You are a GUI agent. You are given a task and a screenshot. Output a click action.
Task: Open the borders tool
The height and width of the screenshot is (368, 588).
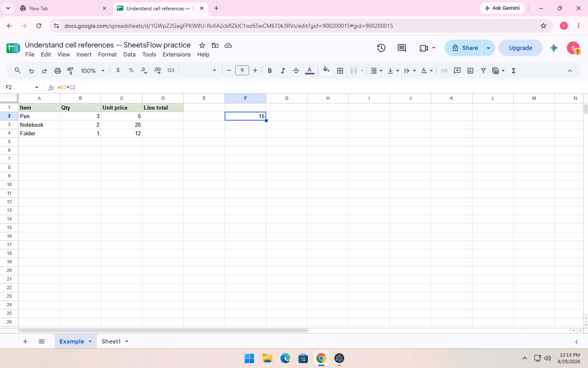(x=340, y=71)
